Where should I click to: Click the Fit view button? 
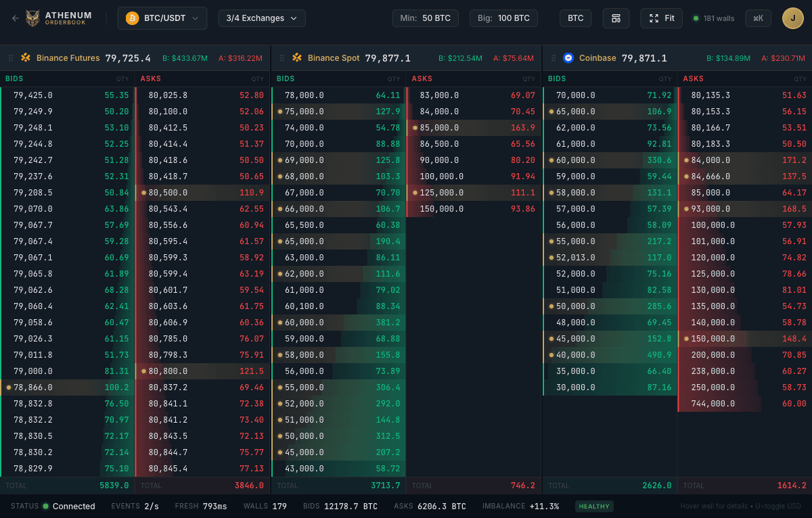661,18
